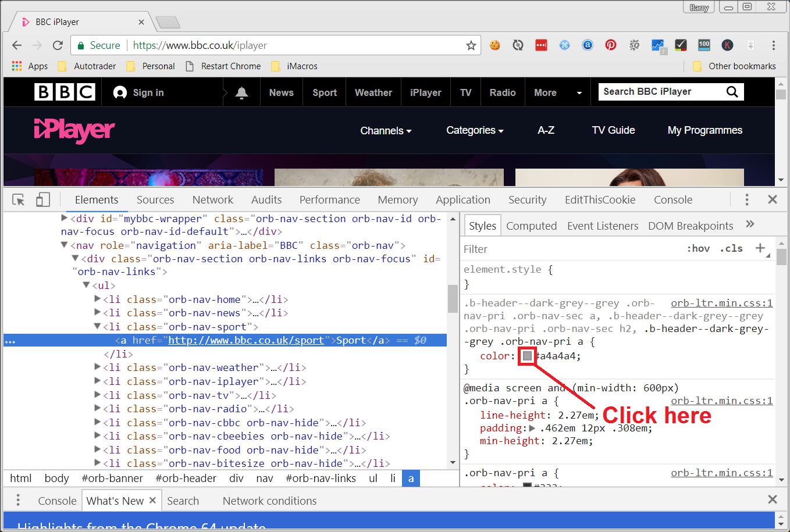Select #orb-nav-links in the breadcrumb
Image resolution: width=790 pixels, height=532 pixels.
point(321,479)
